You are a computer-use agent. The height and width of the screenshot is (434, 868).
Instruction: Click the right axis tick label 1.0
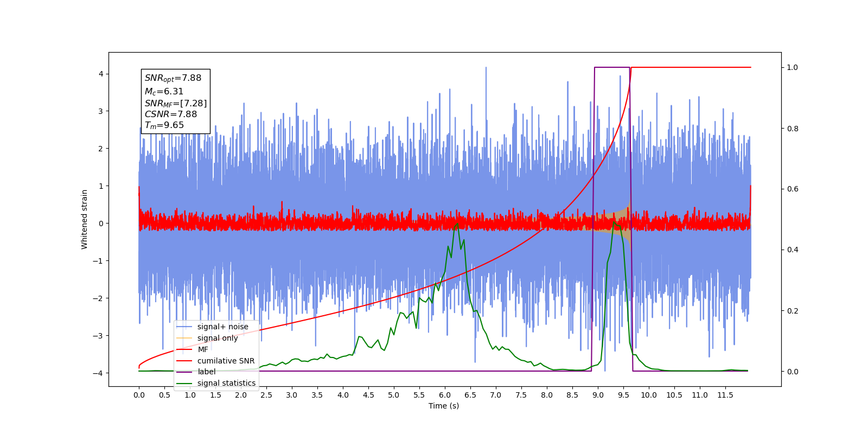pyautogui.click(x=793, y=67)
